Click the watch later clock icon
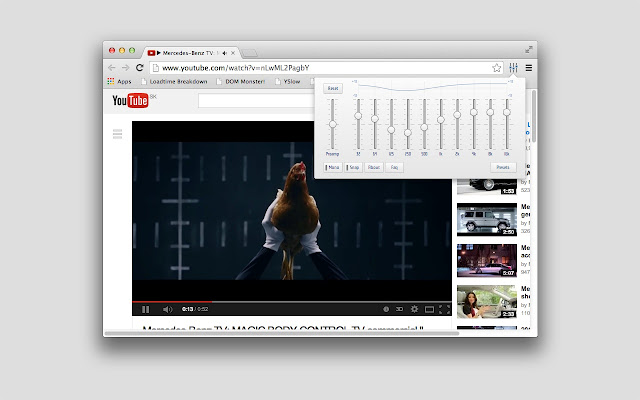Screen dimensions: 640x400 tap(386, 309)
